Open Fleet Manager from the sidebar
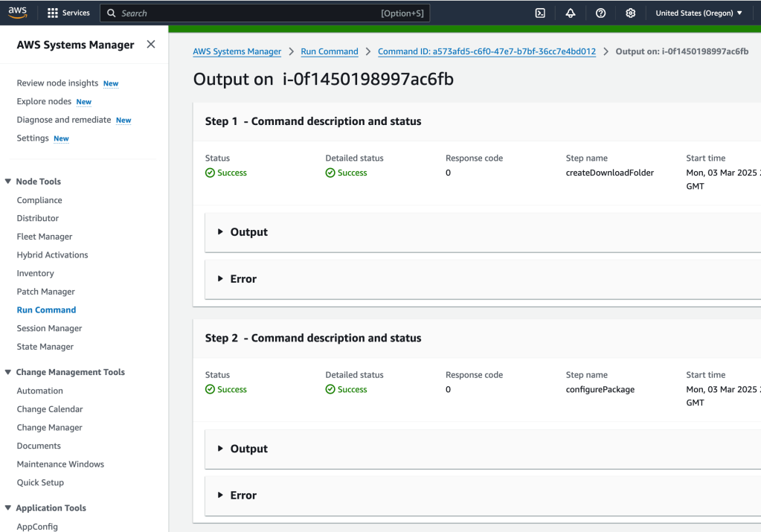Screen dimensions: 761x532 point(45,237)
